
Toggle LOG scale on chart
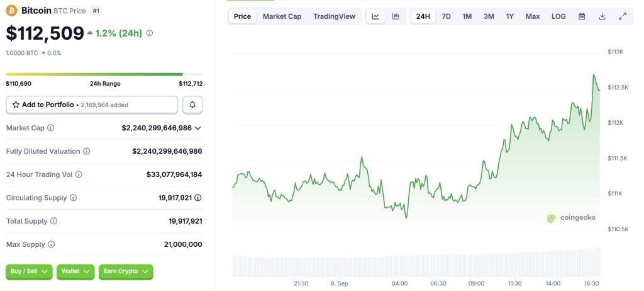558,16
